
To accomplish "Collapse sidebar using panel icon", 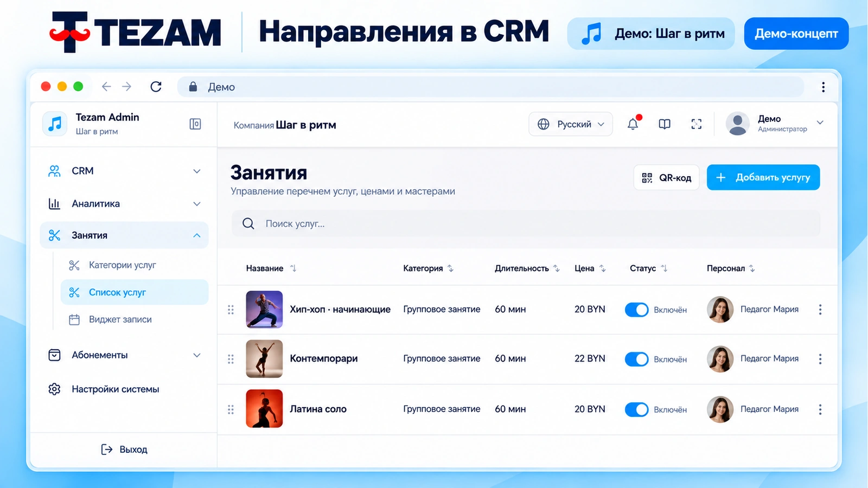I will tap(195, 124).
